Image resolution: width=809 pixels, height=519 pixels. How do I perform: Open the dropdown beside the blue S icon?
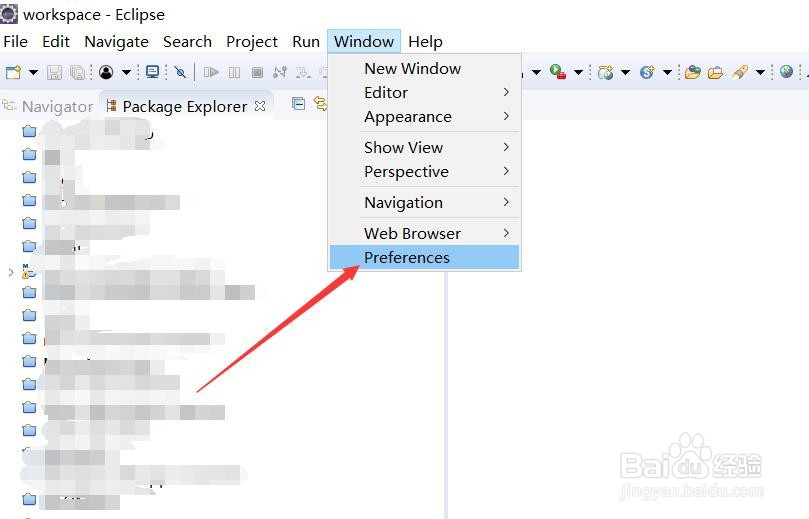[x=667, y=72]
